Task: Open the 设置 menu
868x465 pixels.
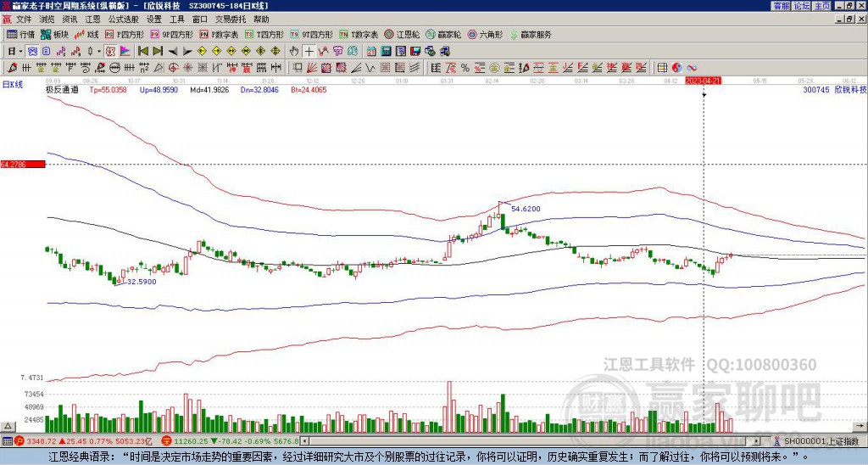Action: click(154, 20)
